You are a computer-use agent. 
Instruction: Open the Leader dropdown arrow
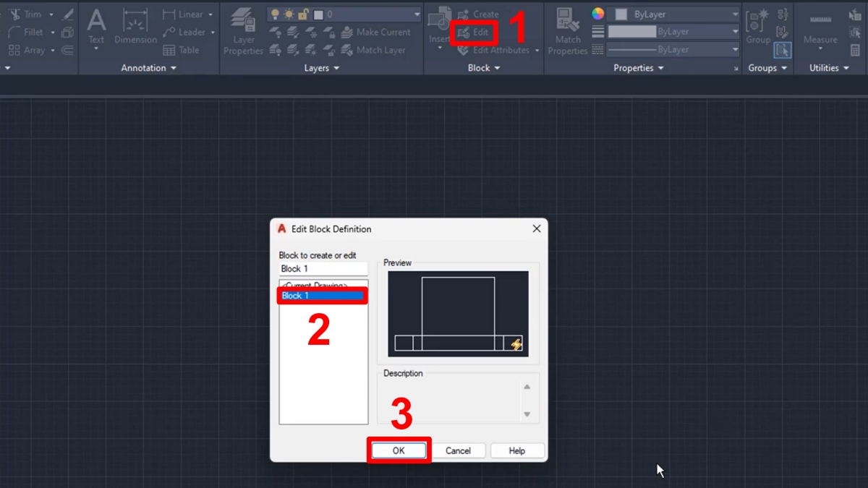point(212,33)
